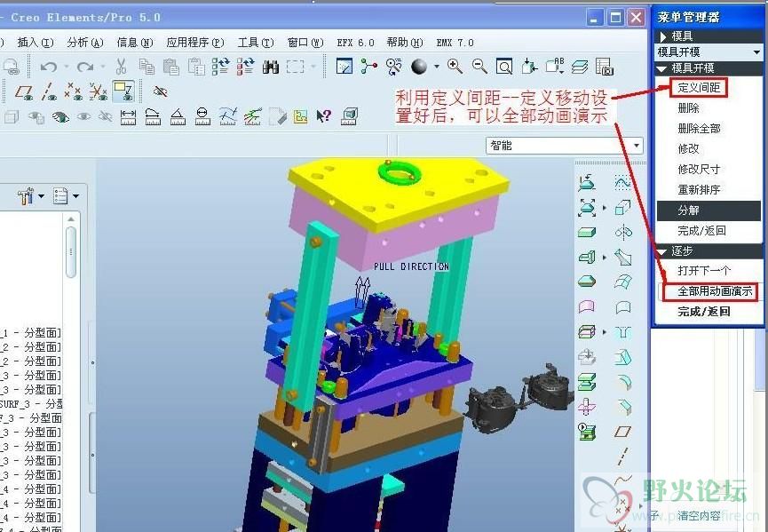Open the EFX 6.0 menu
This screenshot has height=532, width=768.
tap(355, 43)
